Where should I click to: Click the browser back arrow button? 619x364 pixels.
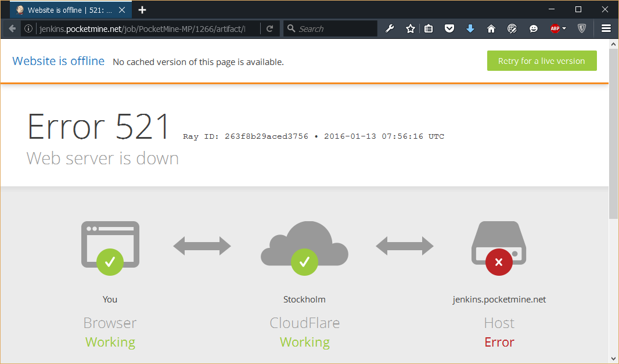click(x=12, y=28)
